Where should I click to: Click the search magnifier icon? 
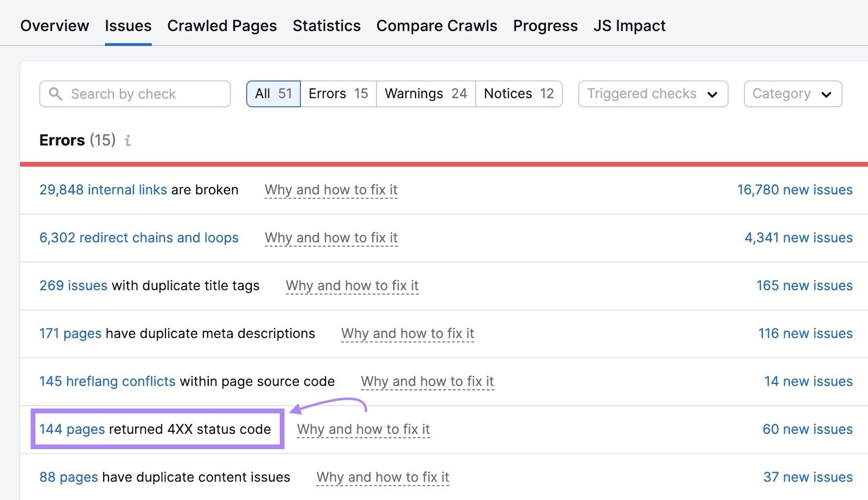point(55,94)
